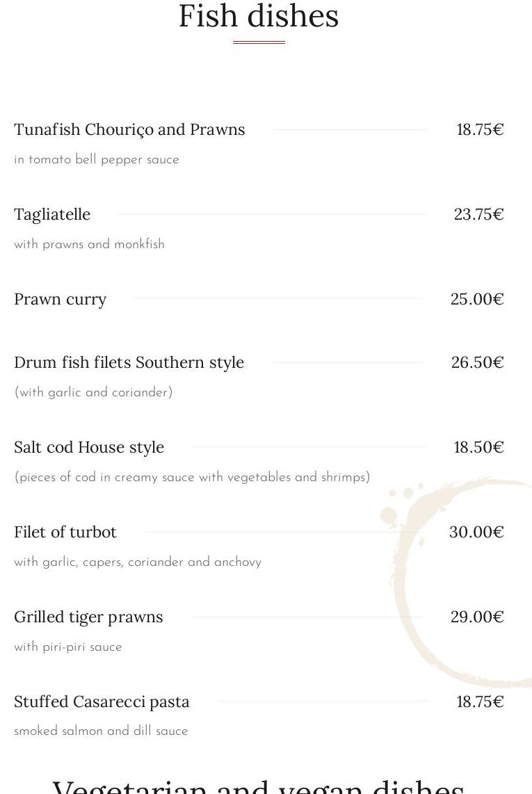
Task: Click the 23.75€ Tagliatelle price
Action: tap(478, 214)
